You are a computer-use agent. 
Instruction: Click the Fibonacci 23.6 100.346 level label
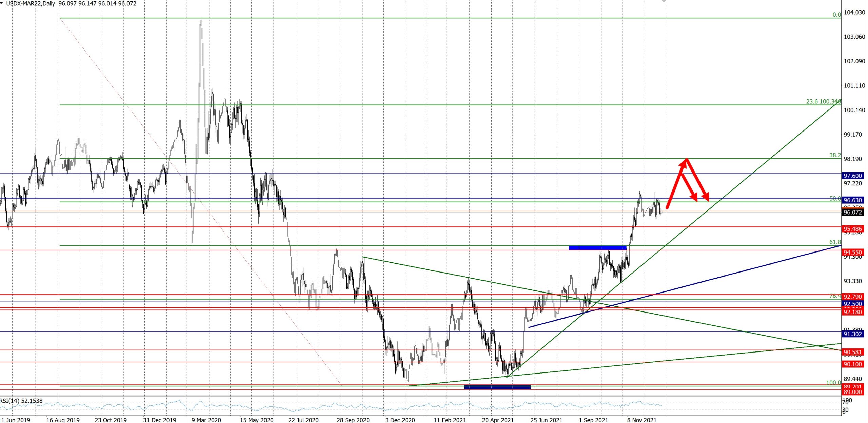point(823,101)
